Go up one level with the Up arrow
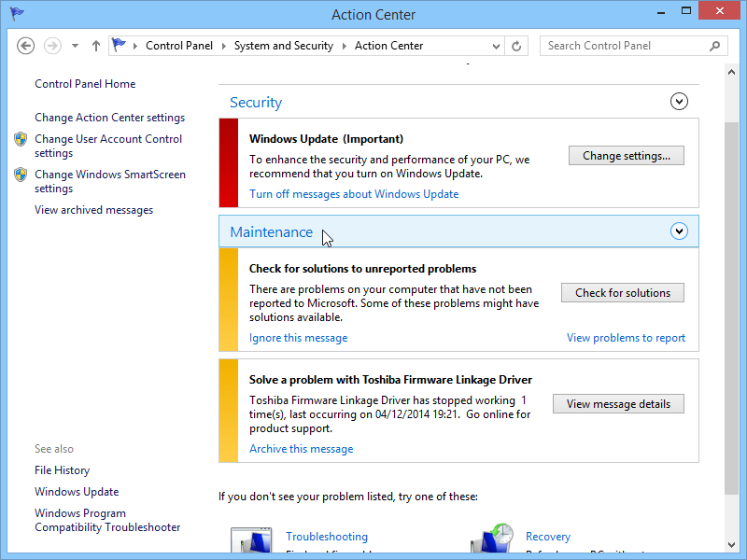Image resolution: width=747 pixels, height=560 pixels. [x=96, y=46]
